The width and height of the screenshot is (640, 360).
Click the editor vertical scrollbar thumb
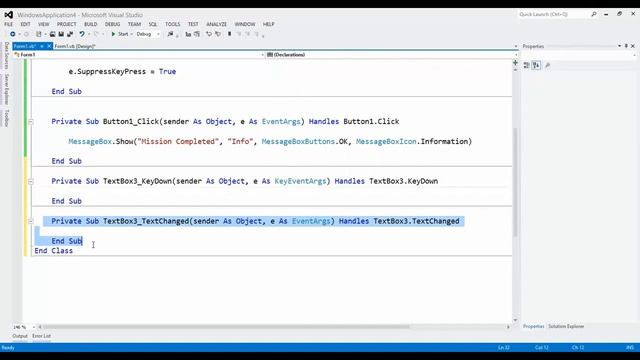[515, 182]
